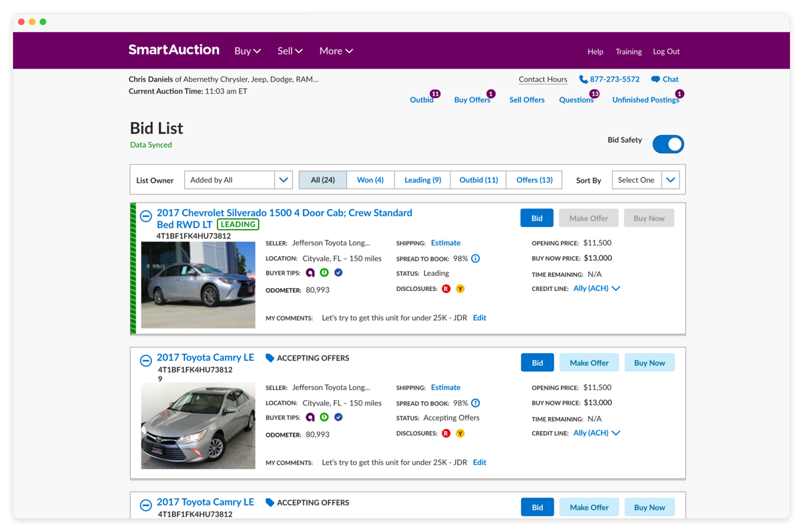Switch to the Outbid (11) filter tab
The image size is (803, 532).
[x=478, y=180]
